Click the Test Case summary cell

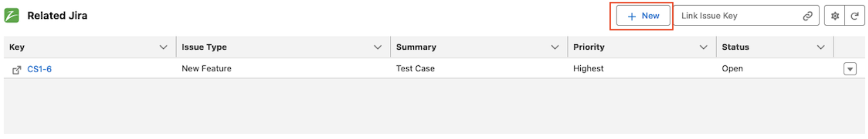415,68
